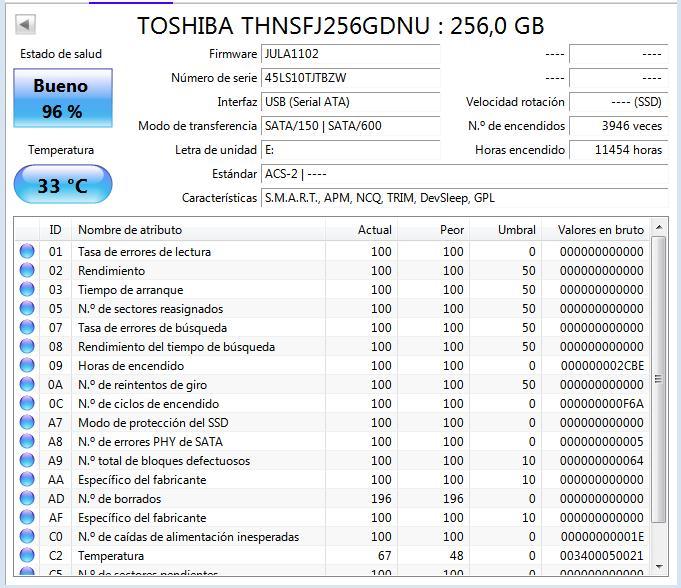Click status circle for ciclos de encendido
Image resolution: width=681 pixels, height=588 pixels.
tap(27, 403)
